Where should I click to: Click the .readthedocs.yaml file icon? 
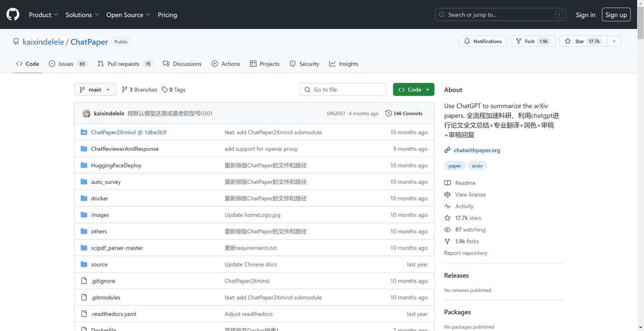click(x=84, y=314)
